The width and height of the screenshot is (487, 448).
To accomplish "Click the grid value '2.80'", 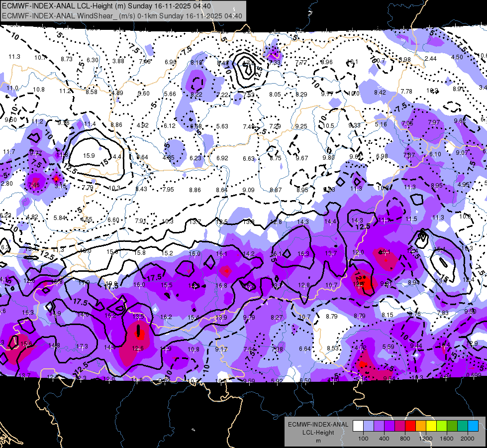I will click(7, 183).
